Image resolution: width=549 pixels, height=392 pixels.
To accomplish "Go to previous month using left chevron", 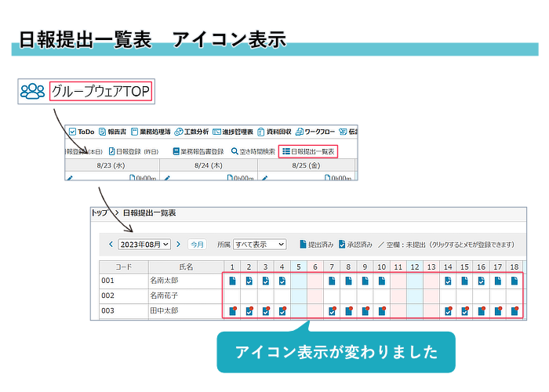I will pos(111,245).
